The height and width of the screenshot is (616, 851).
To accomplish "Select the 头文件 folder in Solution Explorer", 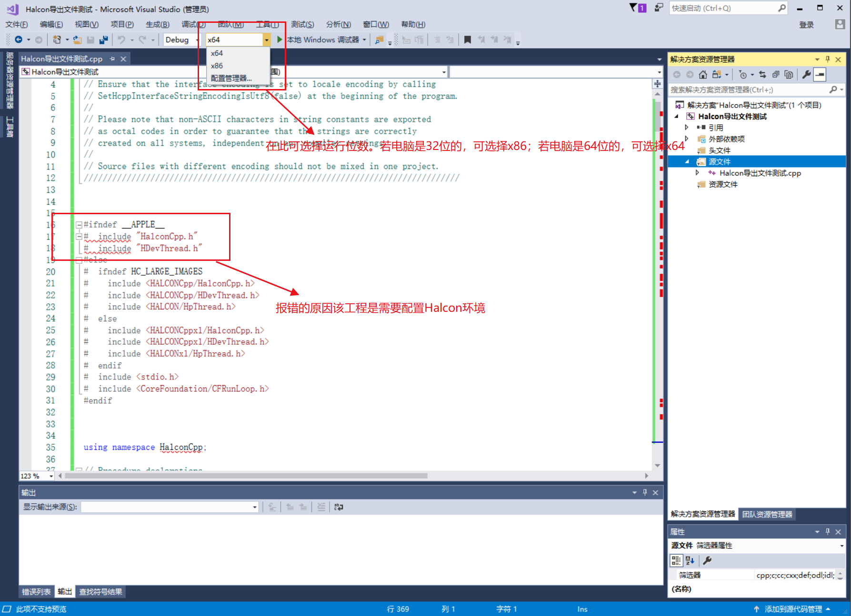I will (x=719, y=150).
